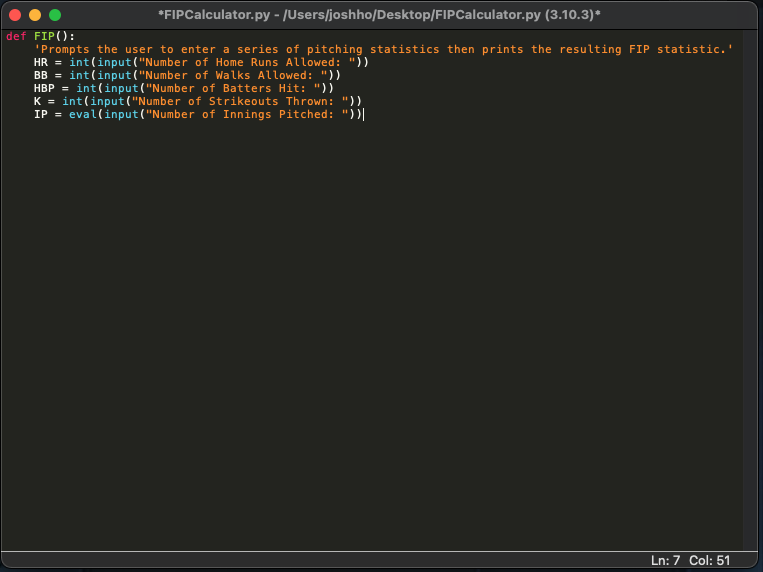Click the vertical scrollbar of the editor

tap(750, 290)
